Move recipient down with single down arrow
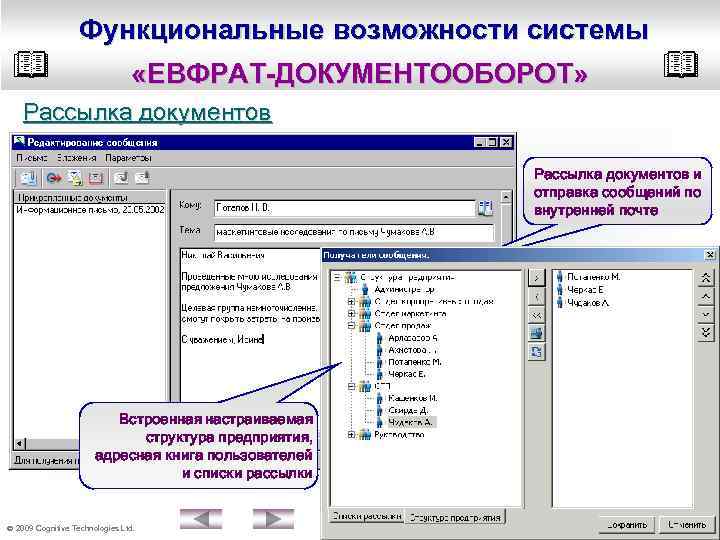720x540 pixels. (x=706, y=315)
